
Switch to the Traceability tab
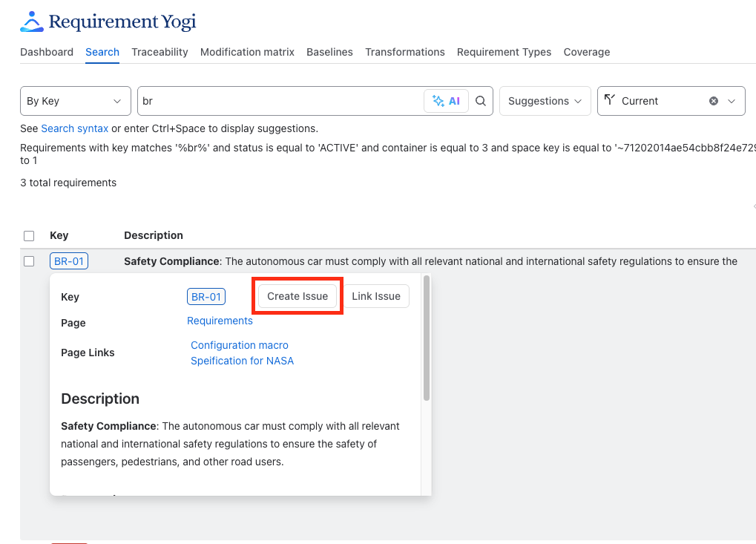click(160, 52)
